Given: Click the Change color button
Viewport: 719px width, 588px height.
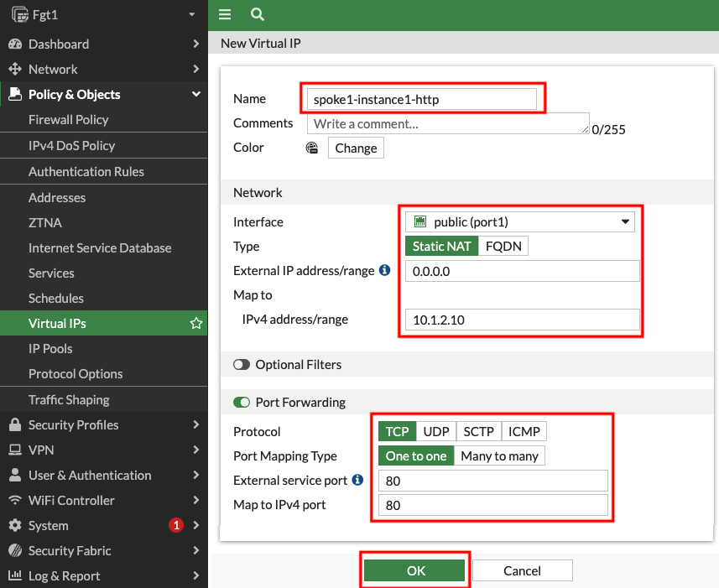Looking at the screenshot, I should click(x=356, y=148).
